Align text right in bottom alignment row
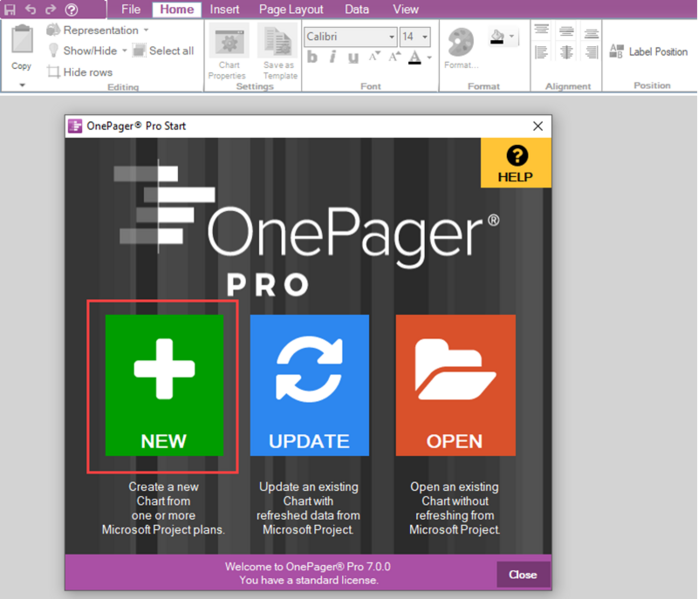Screen dimensions: 698x599 click(592, 53)
